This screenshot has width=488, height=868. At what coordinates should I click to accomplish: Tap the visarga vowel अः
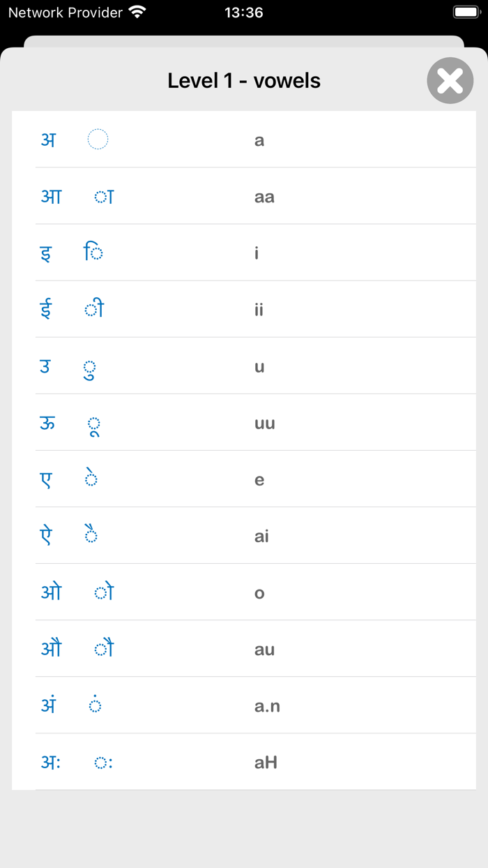click(51, 761)
